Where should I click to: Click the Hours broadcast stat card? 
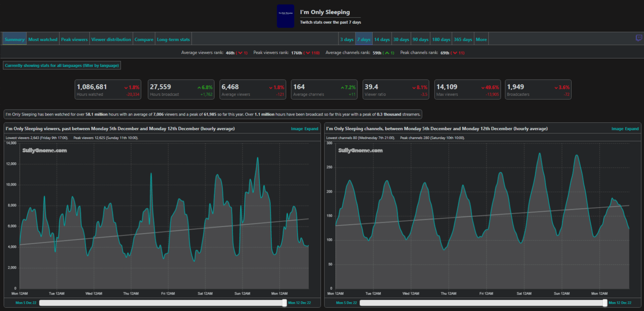181,89
